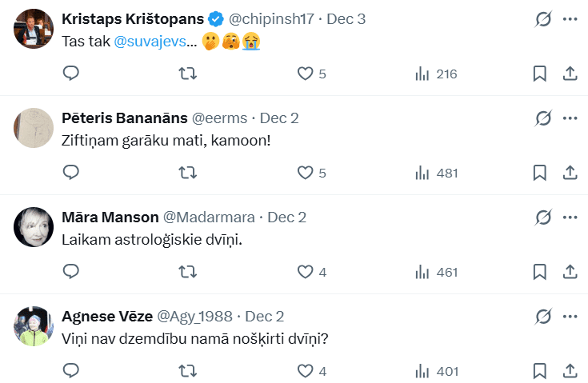This screenshot has width=588, height=383.
Task: Like Agnese Vēze's tweet
Action: [305, 371]
